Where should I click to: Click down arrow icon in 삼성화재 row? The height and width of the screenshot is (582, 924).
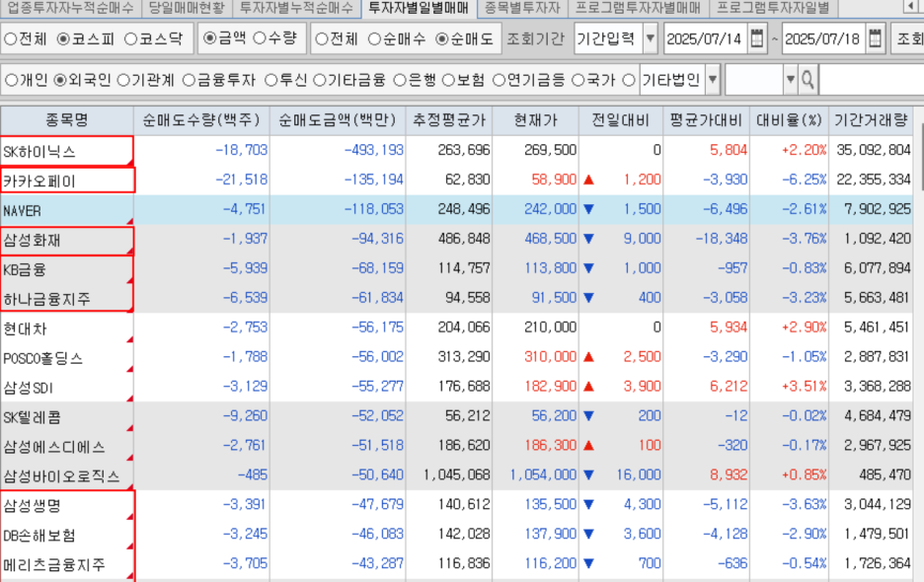[589, 239]
